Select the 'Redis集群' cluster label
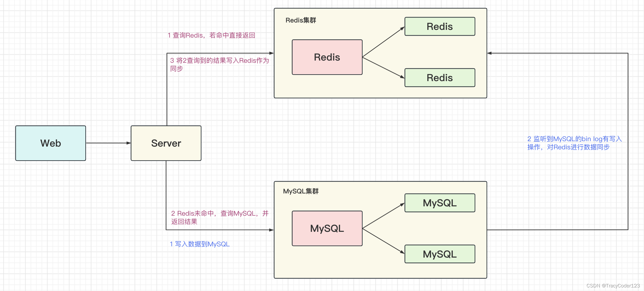The height and width of the screenshot is (291, 644). (x=301, y=20)
